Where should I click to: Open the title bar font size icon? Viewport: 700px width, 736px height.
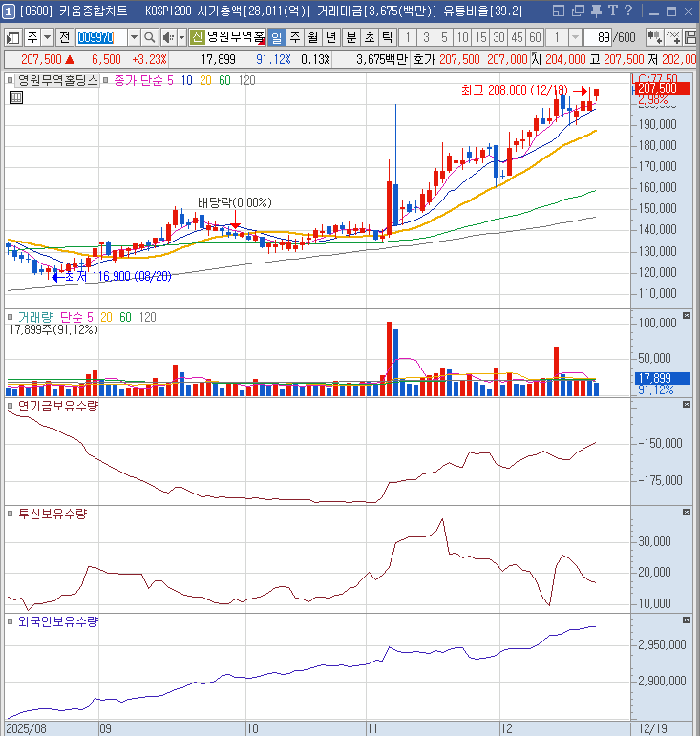click(x=612, y=11)
